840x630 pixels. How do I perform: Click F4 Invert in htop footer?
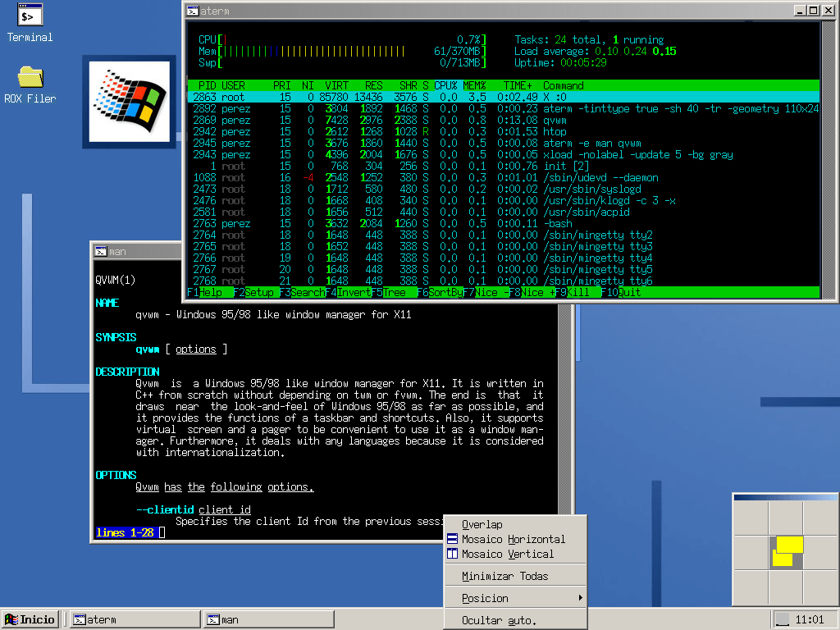[x=348, y=293]
